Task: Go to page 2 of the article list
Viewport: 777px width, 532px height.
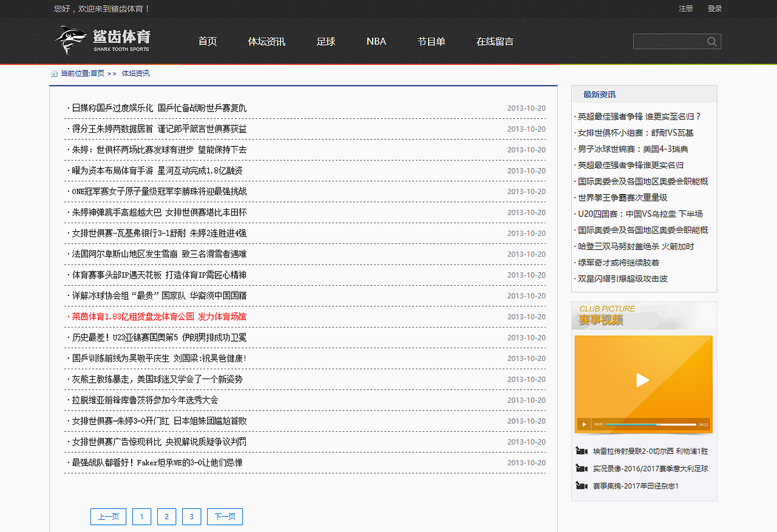Action: click(x=166, y=516)
